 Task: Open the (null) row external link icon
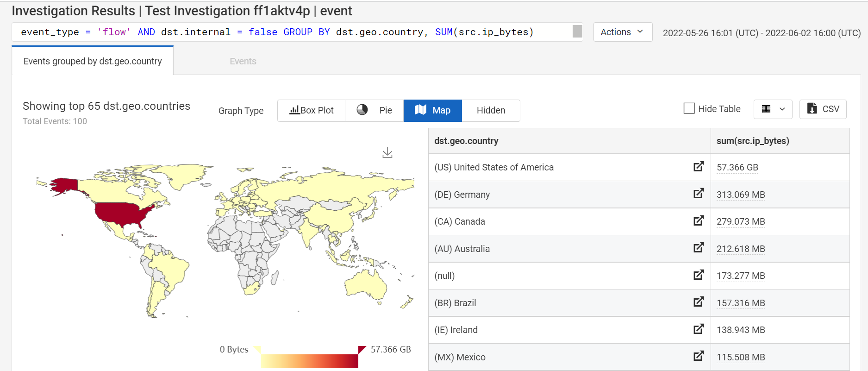(699, 275)
